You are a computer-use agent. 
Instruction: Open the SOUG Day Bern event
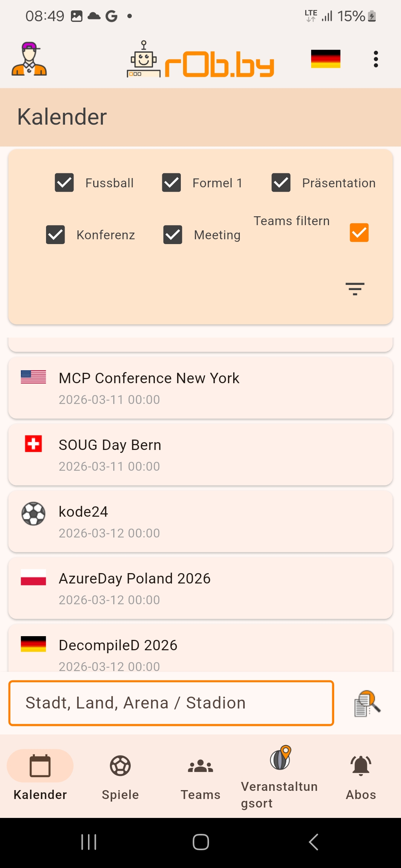(200, 455)
